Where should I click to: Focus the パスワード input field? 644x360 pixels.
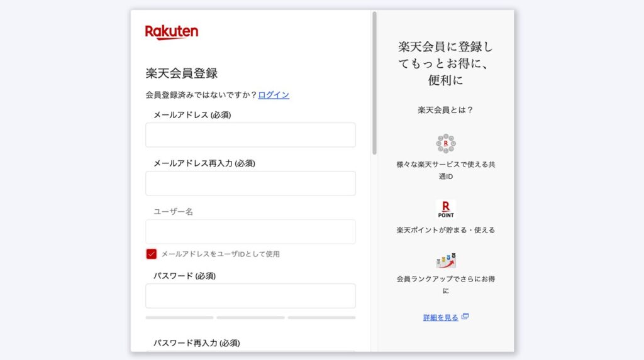click(x=250, y=296)
